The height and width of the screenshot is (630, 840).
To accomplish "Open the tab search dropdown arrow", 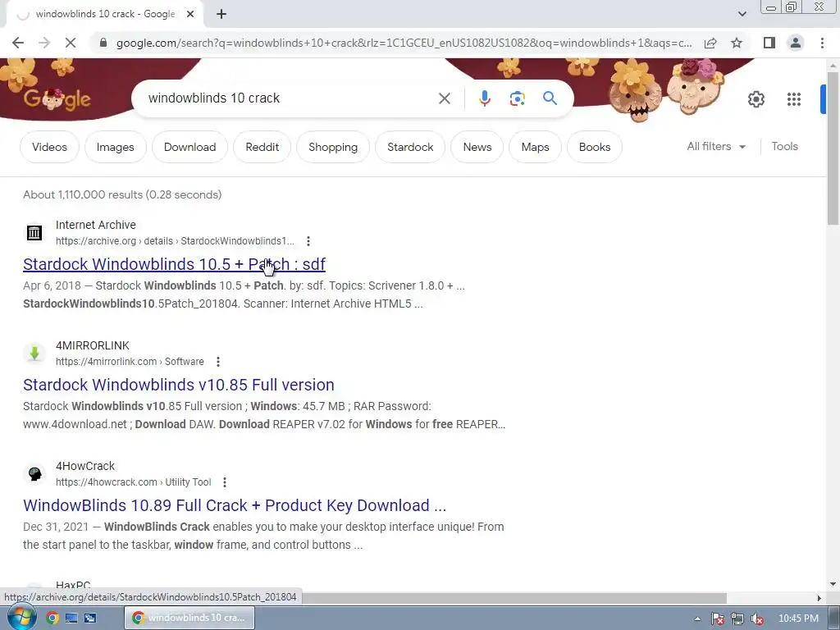I will coord(742,14).
